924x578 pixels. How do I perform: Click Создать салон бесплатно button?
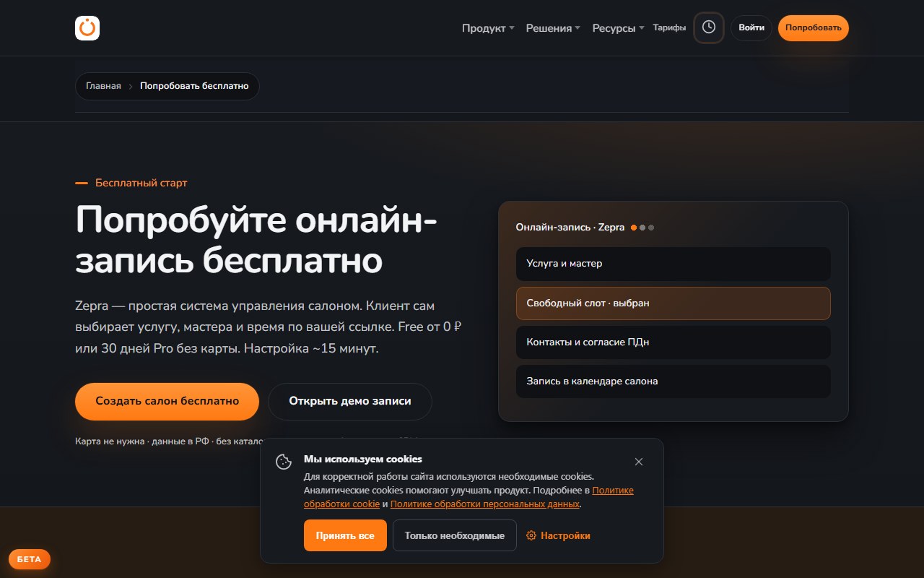coord(167,401)
